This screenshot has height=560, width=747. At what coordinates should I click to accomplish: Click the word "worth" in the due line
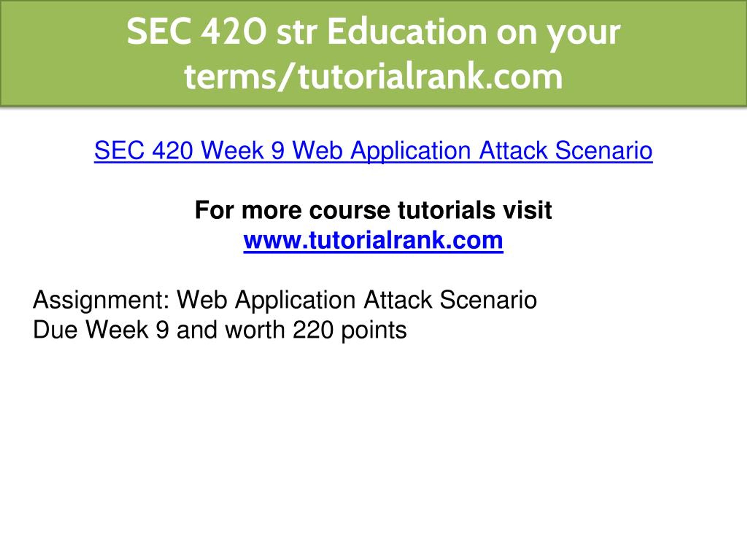(255, 330)
